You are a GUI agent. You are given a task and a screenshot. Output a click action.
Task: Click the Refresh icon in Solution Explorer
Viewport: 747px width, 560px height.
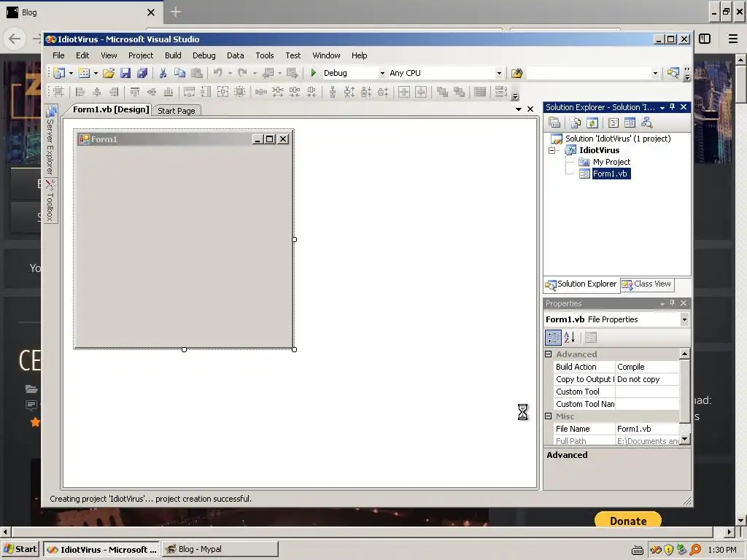tap(592, 122)
